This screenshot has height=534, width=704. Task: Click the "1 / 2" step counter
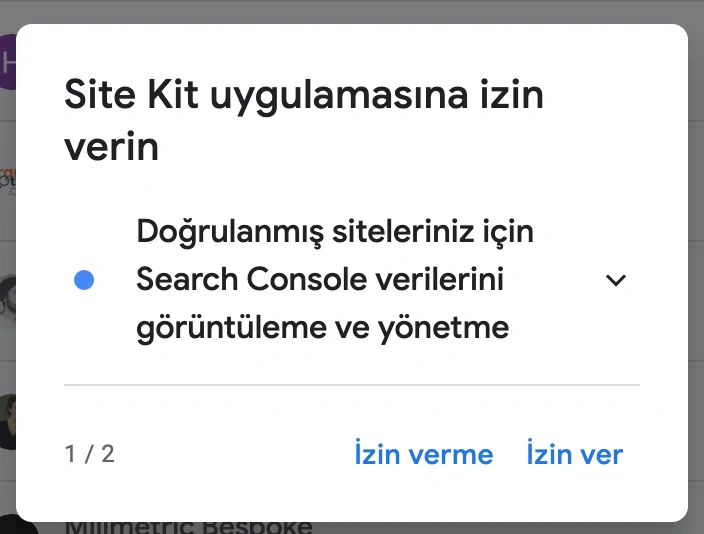pyautogui.click(x=90, y=455)
